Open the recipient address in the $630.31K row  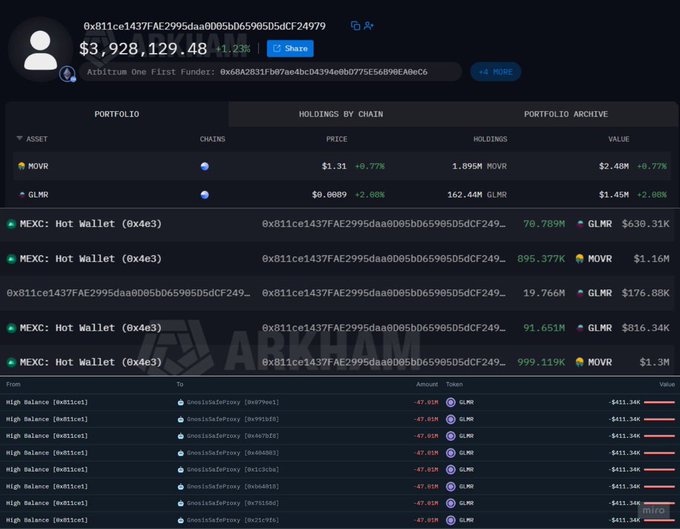(x=384, y=224)
